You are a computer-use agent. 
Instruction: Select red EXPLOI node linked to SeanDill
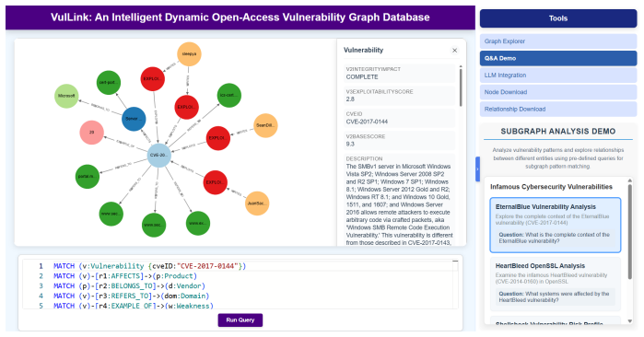(218, 138)
